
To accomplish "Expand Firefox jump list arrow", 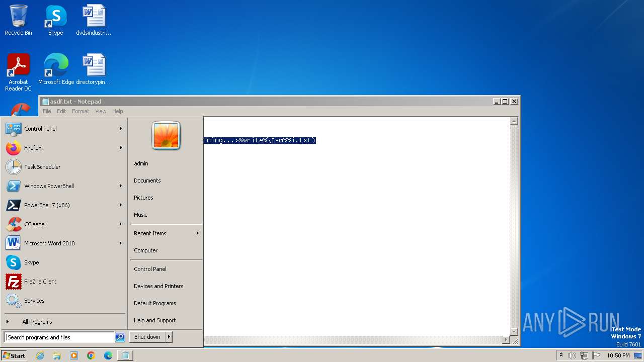I will pyautogui.click(x=121, y=148).
